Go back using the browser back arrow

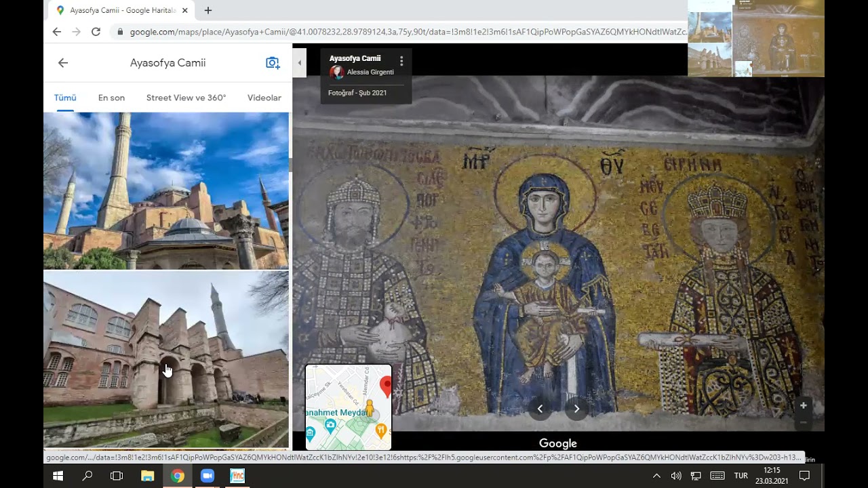pos(56,32)
